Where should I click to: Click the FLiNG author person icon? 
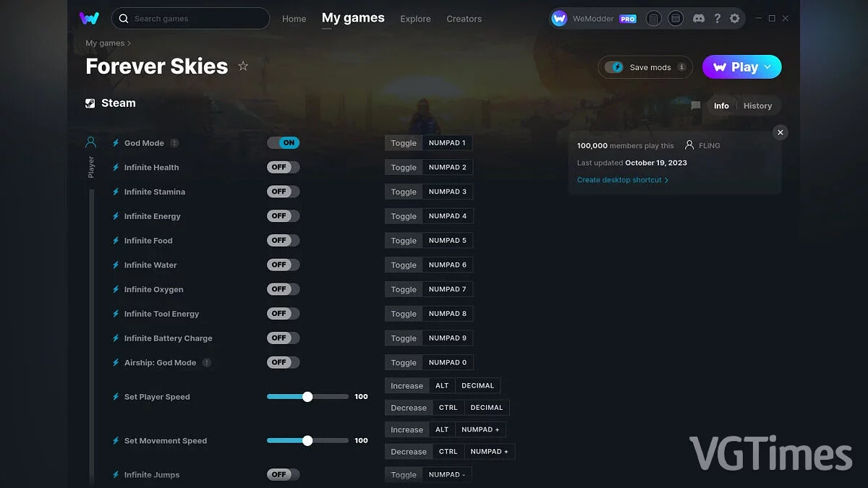point(689,145)
